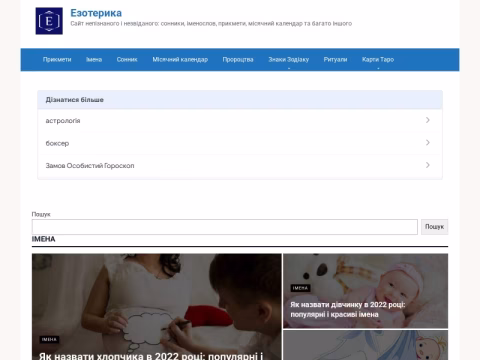Viewport: 480px width, 360px height.
Task: Expand the Карти Таро menu dropdown
Action: [x=378, y=60]
